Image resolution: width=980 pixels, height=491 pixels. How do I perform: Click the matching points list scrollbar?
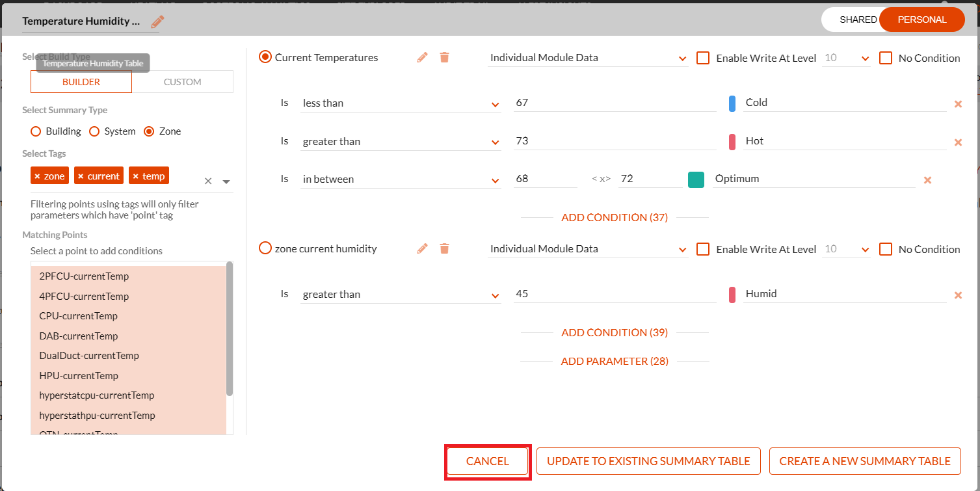230,329
